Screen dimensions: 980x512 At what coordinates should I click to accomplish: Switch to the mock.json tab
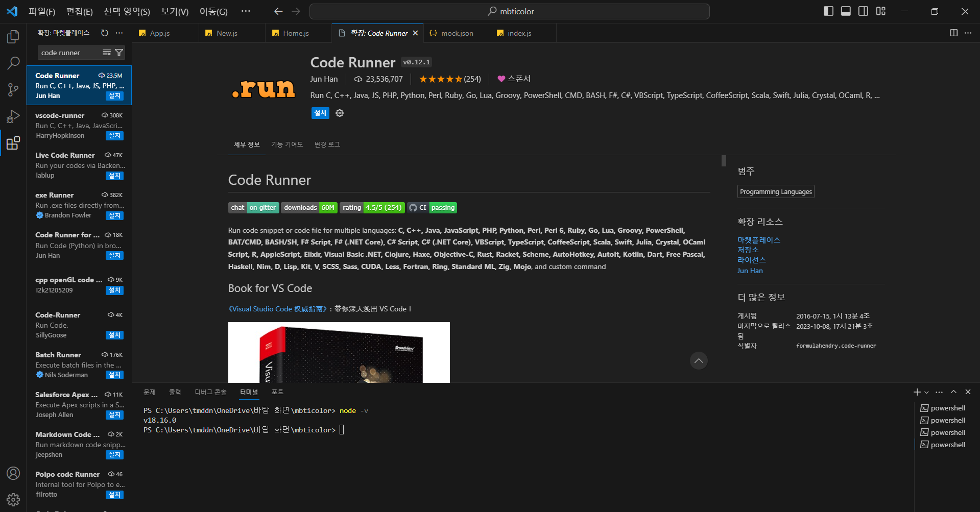point(457,33)
